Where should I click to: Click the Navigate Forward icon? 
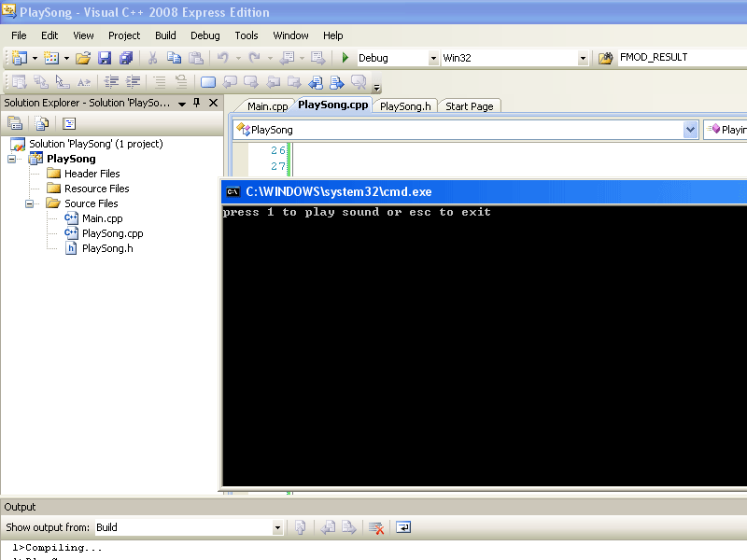[x=318, y=58]
